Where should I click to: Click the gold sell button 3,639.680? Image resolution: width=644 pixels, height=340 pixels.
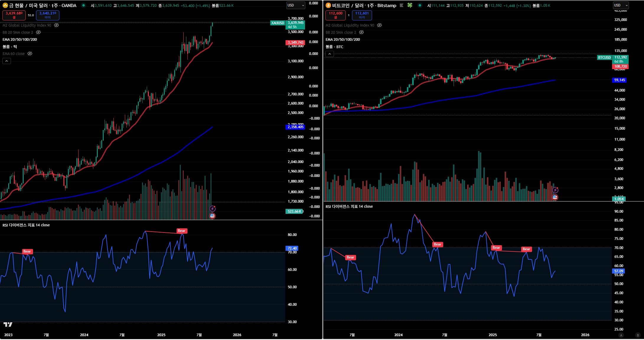[x=14, y=15]
